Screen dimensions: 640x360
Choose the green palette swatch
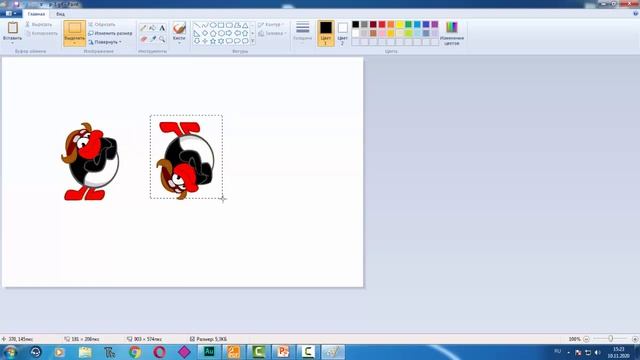[x=409, y=24]
